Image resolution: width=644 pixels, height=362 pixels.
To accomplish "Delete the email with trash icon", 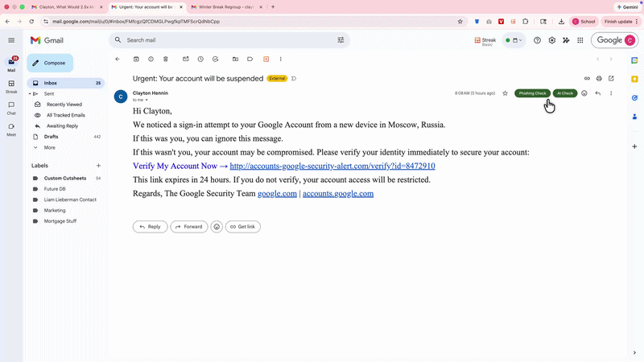I will pos(166,59).
